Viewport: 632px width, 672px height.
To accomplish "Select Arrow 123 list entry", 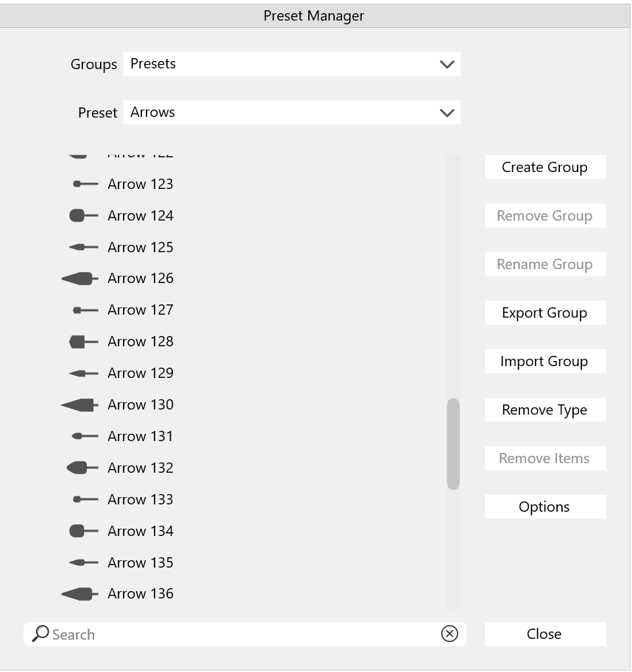I will pos(140,184).
